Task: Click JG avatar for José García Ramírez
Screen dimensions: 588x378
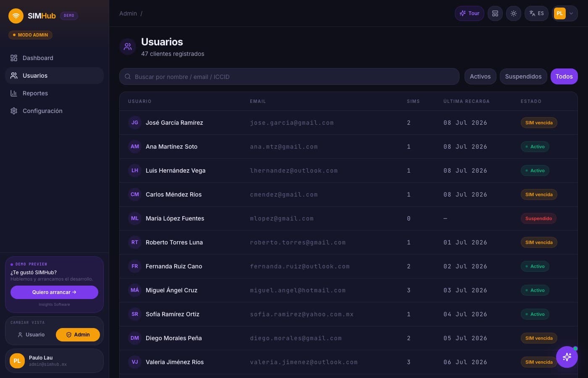Action: [135, 123]
